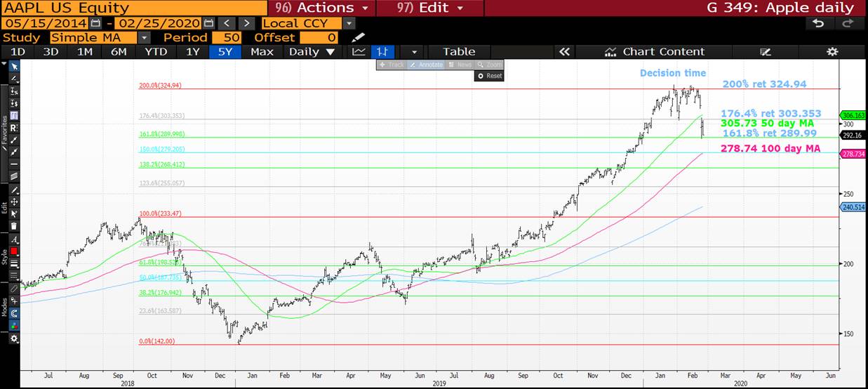Click the Track option in the floating toolbar

coord(392,65)
